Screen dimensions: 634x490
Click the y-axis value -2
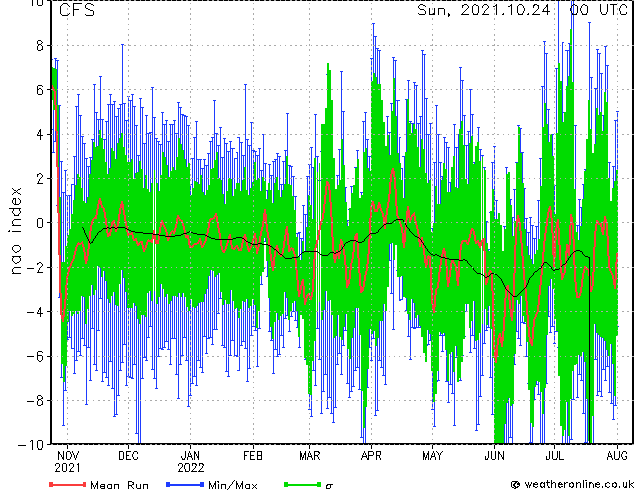point(35,267)
